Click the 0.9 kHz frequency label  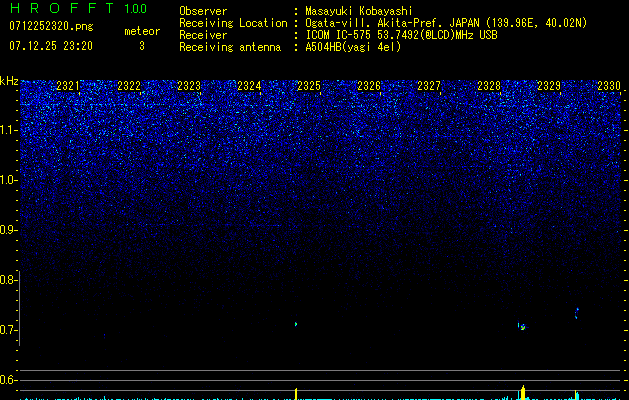8,230
